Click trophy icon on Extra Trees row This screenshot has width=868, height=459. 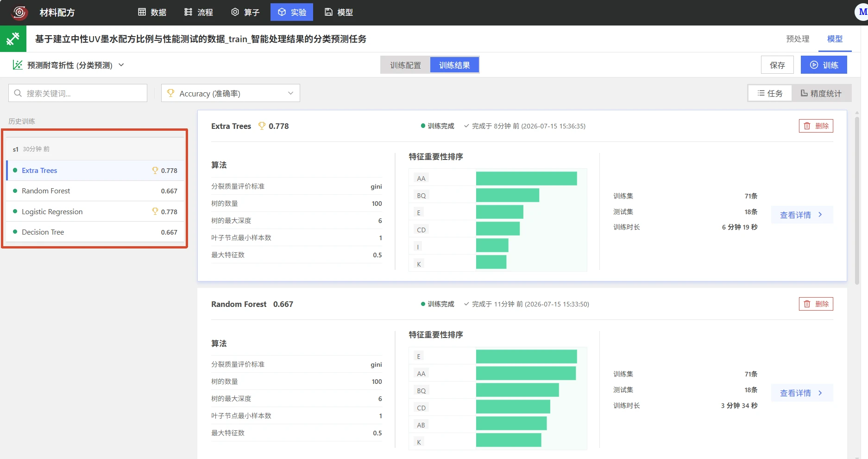[x=155, y=170]
